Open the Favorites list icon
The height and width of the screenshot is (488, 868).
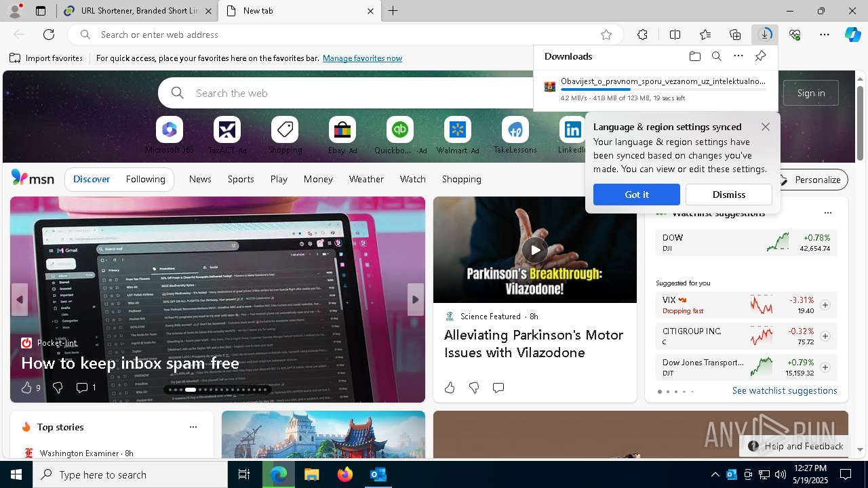point(705,35)
